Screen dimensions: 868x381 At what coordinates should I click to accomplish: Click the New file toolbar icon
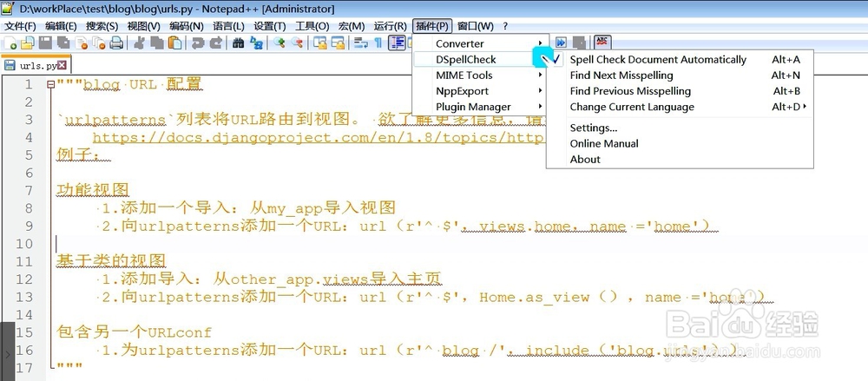[10, 43]
